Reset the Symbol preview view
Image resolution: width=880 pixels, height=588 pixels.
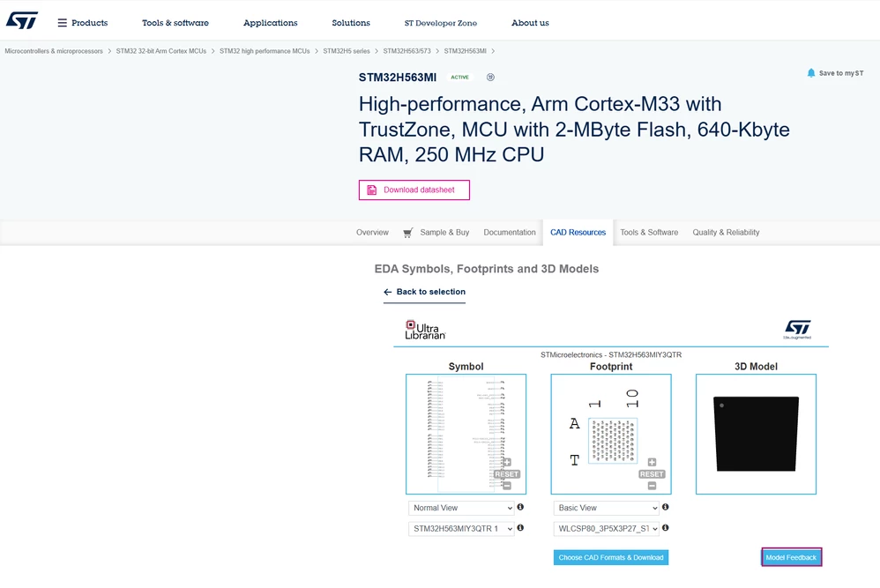pos(507,474)
